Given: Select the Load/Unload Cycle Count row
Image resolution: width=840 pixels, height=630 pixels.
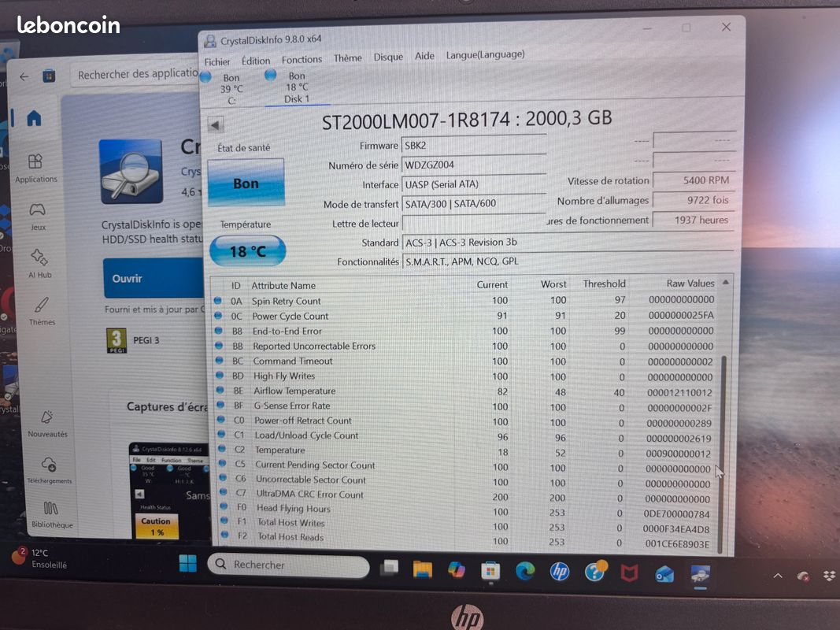Looking at the screenshot, I should click(465, 436).
